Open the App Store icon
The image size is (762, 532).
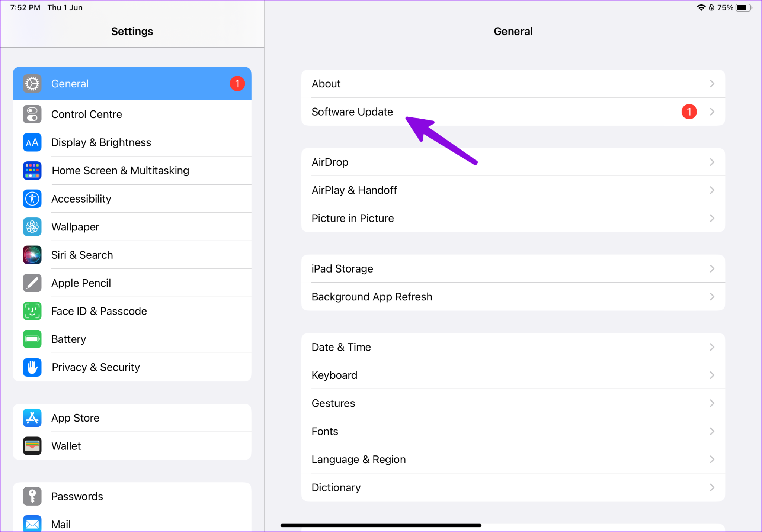click(32, 418)
